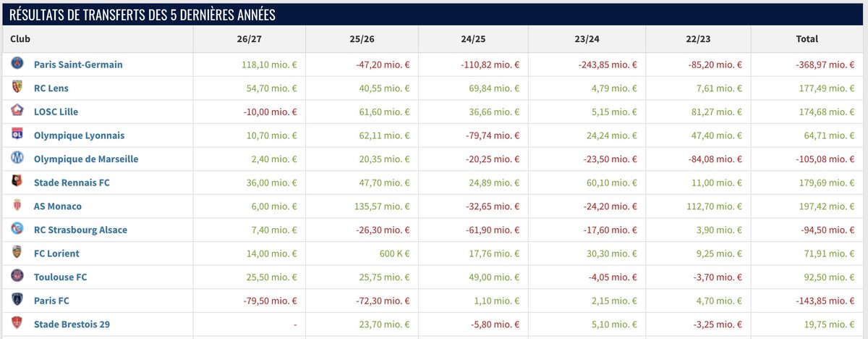
Task: Open the Olympique Lyonnais club link
Action: coord(79,135)
